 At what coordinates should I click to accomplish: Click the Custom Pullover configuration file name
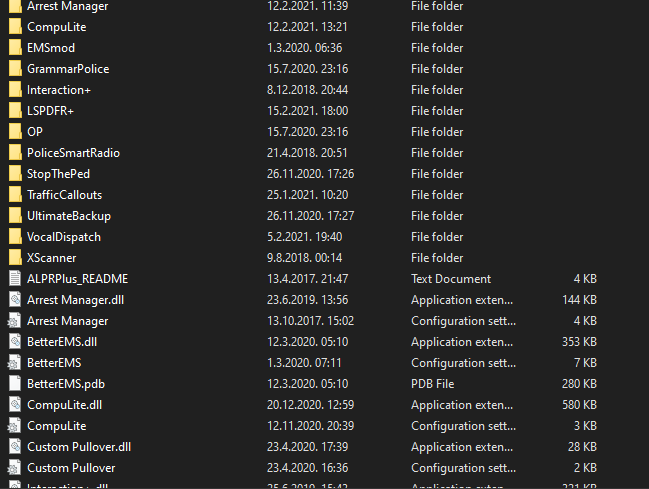[70, 468]
